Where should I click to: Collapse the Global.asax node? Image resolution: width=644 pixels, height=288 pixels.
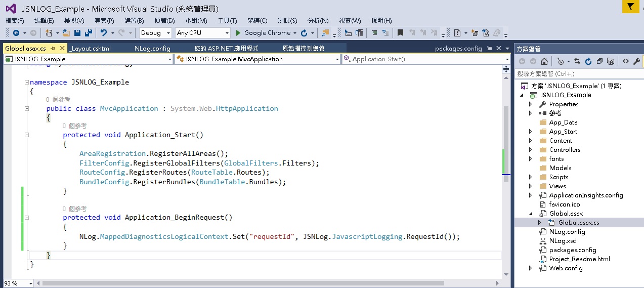[x=530, y=214]
